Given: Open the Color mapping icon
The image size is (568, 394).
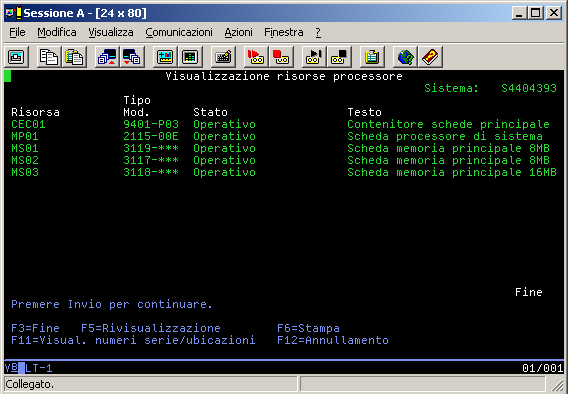Looking at the screenshot, I should pos(190,57).
